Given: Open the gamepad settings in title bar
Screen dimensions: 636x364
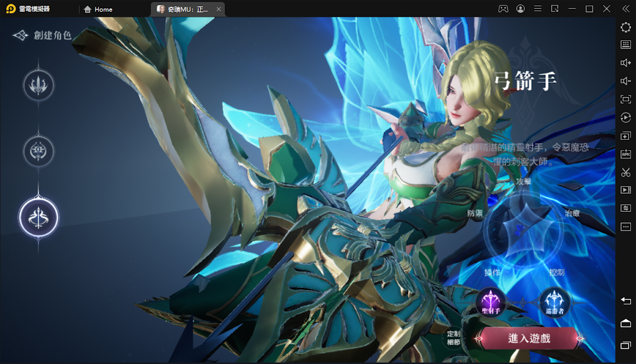Looking at the screenshot, I should 503,9.
